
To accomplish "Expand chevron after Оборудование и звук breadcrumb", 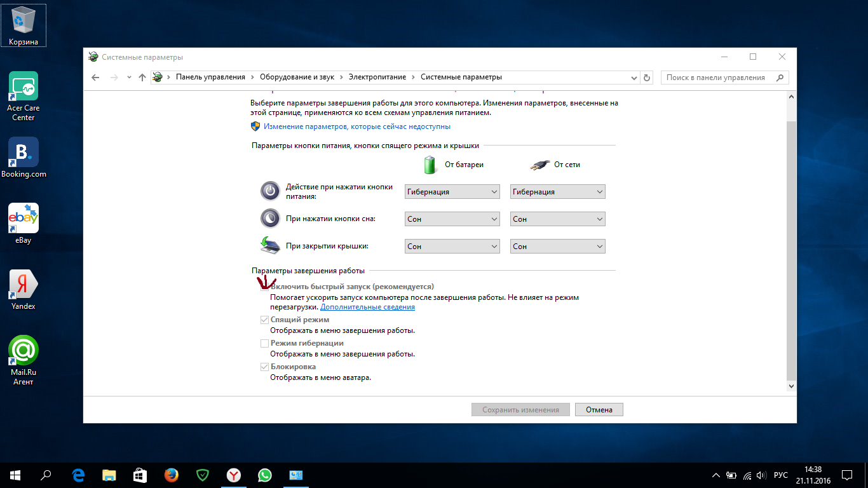I will point(341,78).
